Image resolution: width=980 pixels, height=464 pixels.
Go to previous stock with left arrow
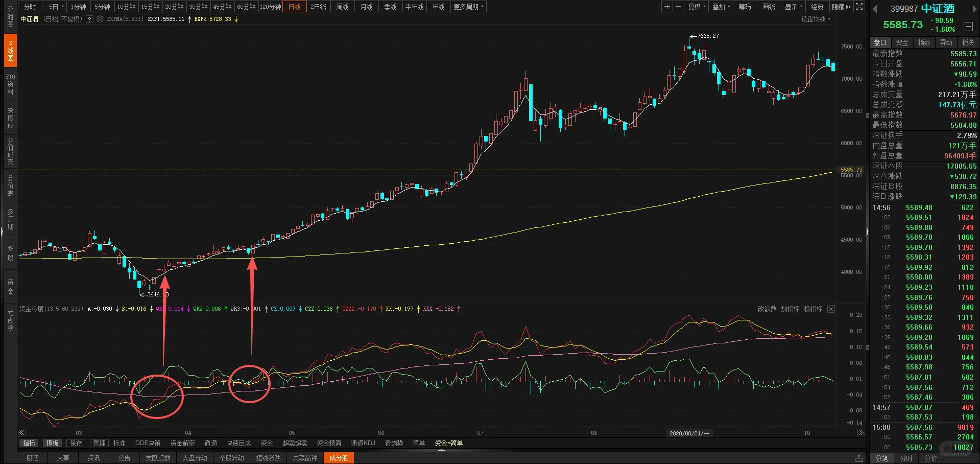click(x=875, y=9)
